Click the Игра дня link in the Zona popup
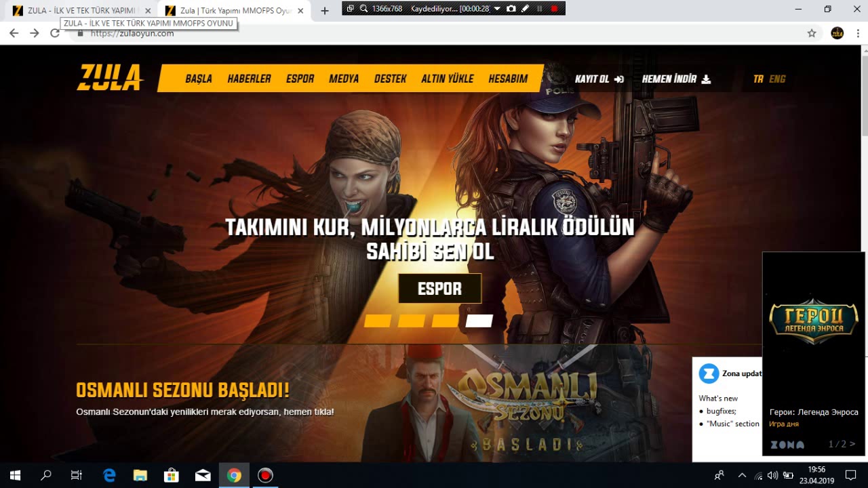Image resolution: width=868 pixels, height=488 pixels. (x=784, y=424)
